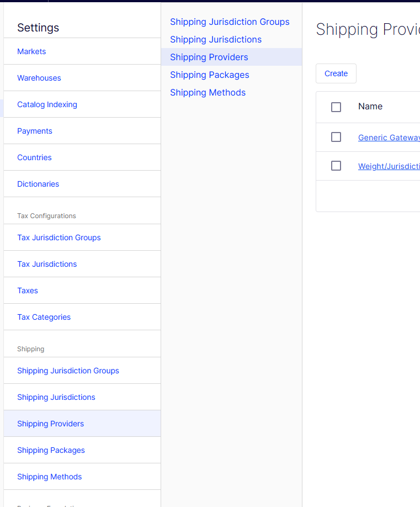This screenshot has width=420, height=507.
Task: Navigate to Catalog Indexing
Action: tap(47, 104)
